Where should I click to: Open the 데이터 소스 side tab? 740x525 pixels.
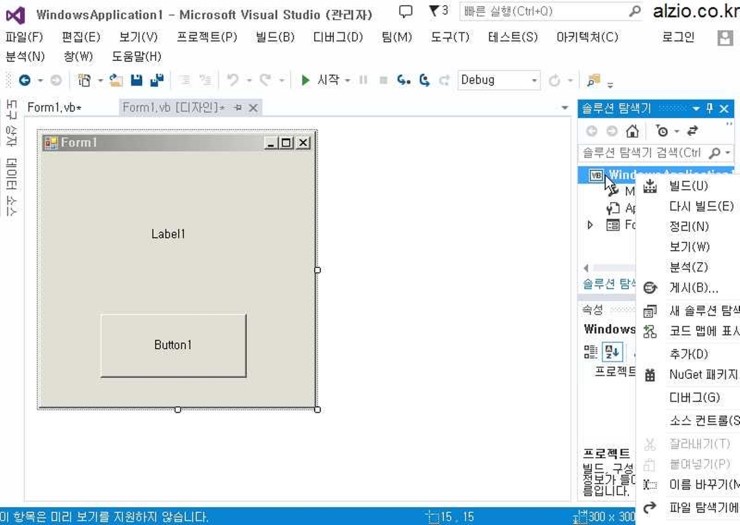coord(12,186)
